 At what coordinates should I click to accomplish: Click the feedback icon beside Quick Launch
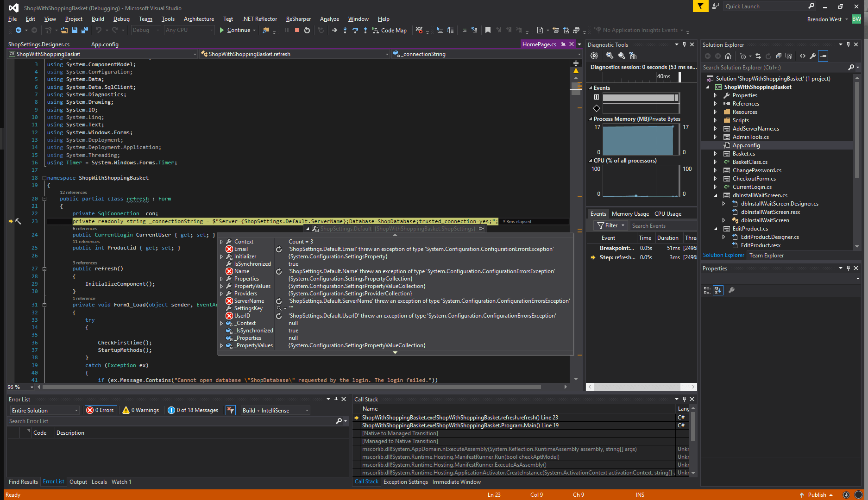716,6
